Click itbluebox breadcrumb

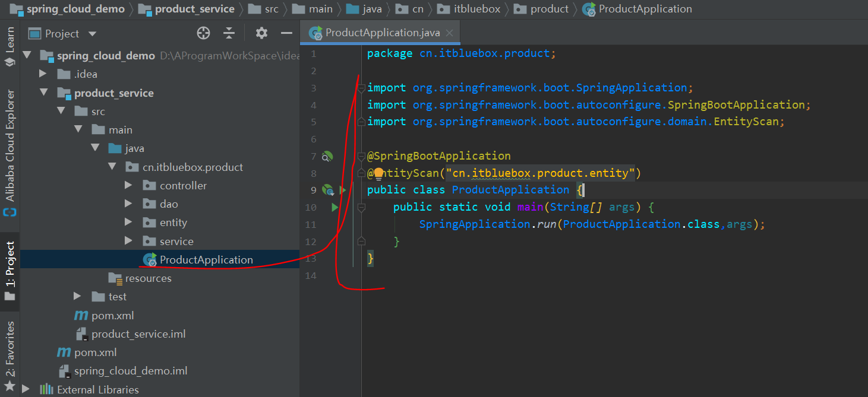point(477,9)
